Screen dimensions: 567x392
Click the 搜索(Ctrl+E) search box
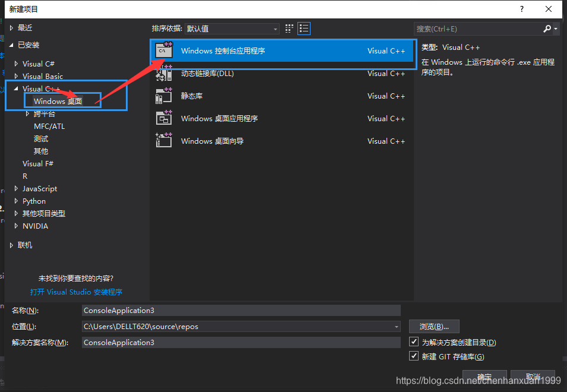[x=478, y=29]
